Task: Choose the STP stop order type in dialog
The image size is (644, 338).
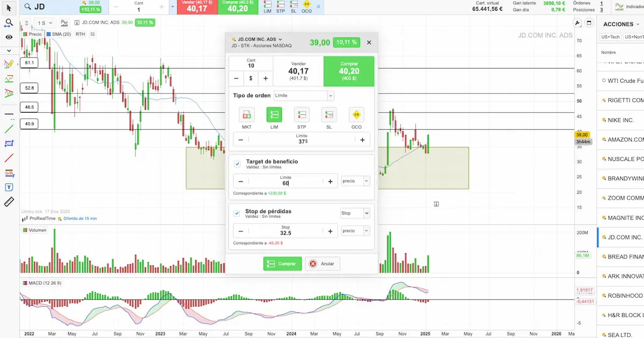Action: pyautogui.click(x=302, y=115)
